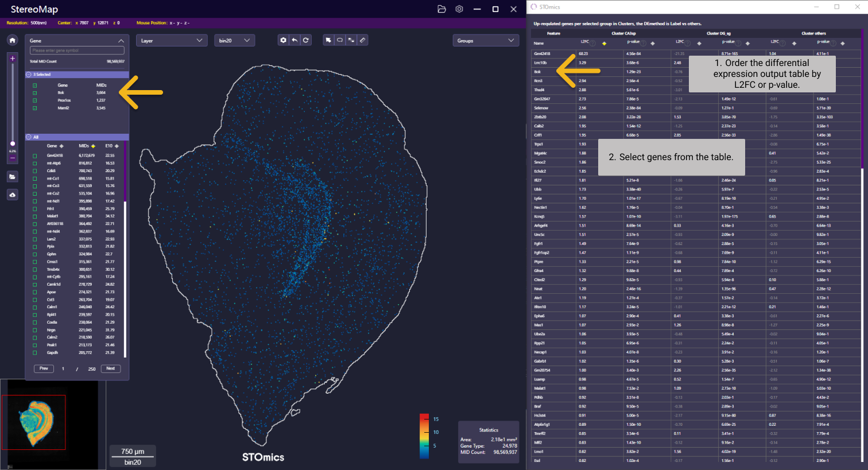Image resolution: width=868 pixels, height=470 pixels.
Task: Check the mt-Atp6 gene checkbox
Action: (x=35, y=164)
